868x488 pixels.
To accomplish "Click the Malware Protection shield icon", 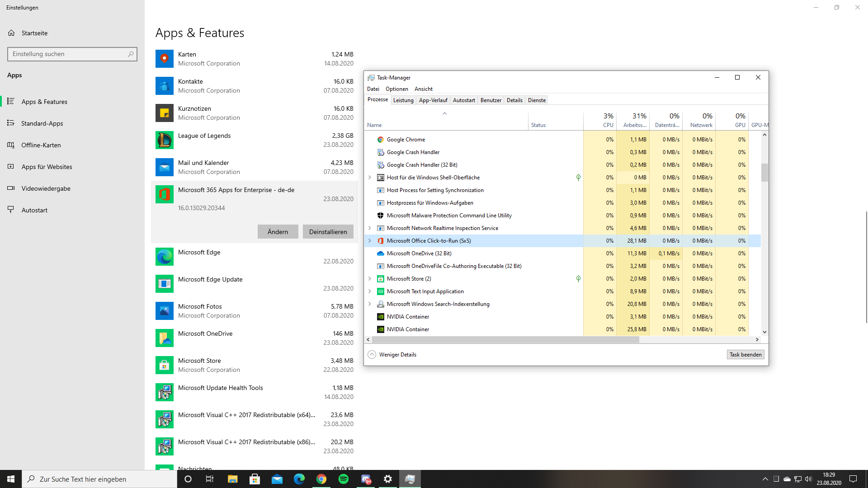I will (381, 216).
